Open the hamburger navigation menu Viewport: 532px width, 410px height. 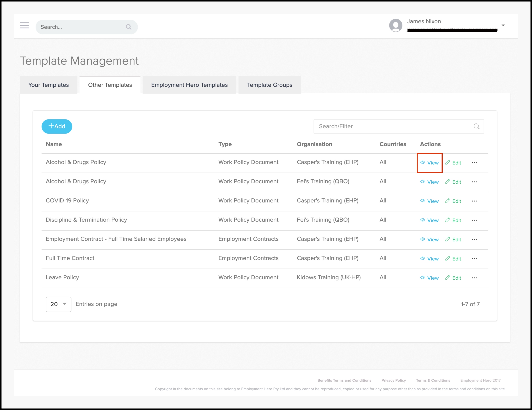point(24,25)
